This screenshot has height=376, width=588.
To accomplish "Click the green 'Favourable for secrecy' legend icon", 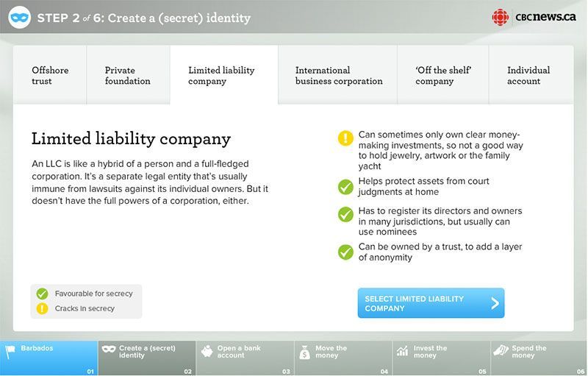I will pos(43,294).
